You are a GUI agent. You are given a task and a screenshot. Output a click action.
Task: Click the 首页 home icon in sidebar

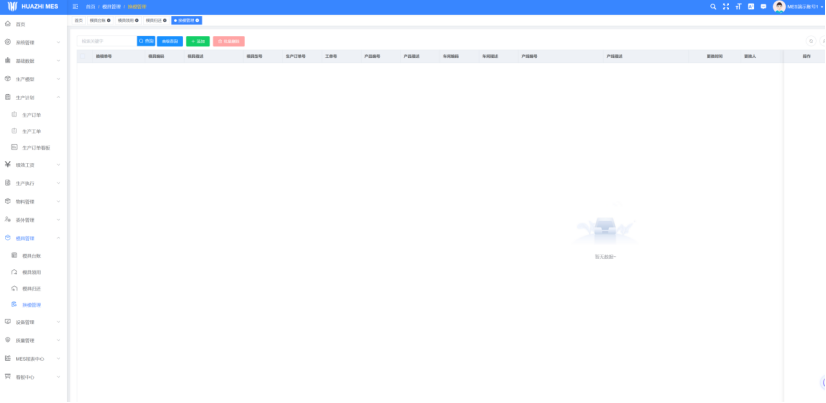pyautogui.click(x=8, y=24)
